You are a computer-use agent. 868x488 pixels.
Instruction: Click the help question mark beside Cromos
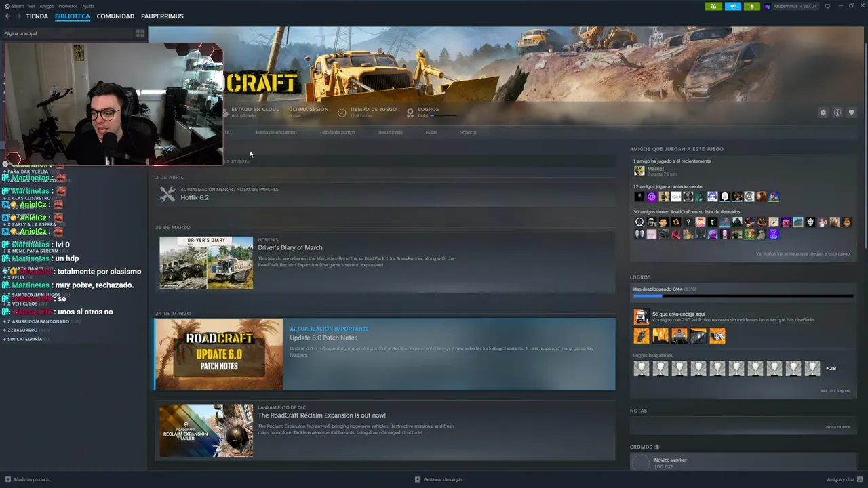pos(657,447)
